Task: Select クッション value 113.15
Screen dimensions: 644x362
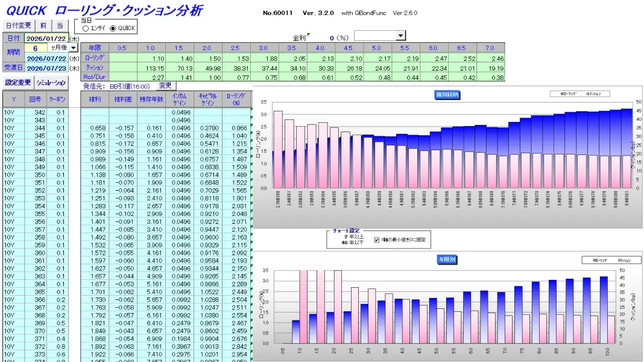Action: point(151,68)
